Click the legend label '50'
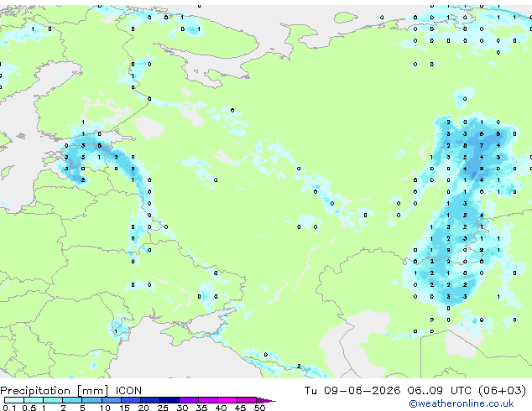This screenshot has height=411, width=532. click(259, 408)
